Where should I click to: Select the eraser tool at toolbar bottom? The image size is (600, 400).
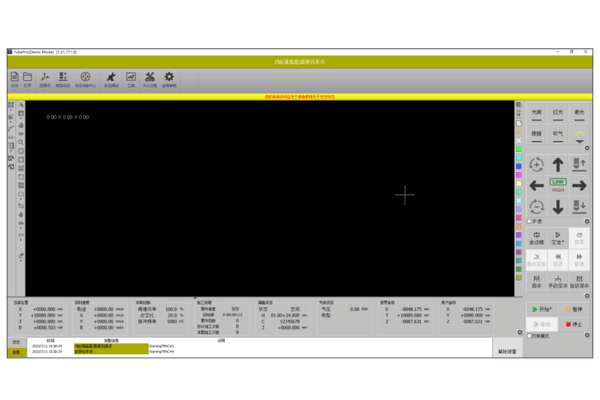[x=21, y=255]
